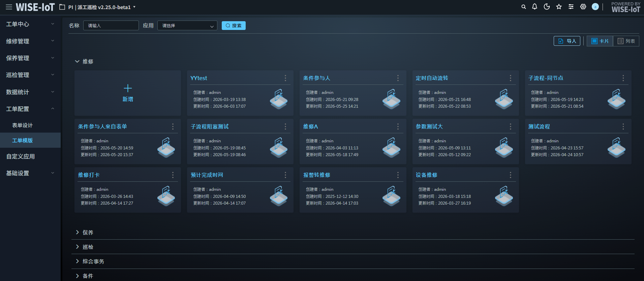Viewport: 644px width, 281px height.
Task: Focus the 名称 input field
Action: point(111,26)
